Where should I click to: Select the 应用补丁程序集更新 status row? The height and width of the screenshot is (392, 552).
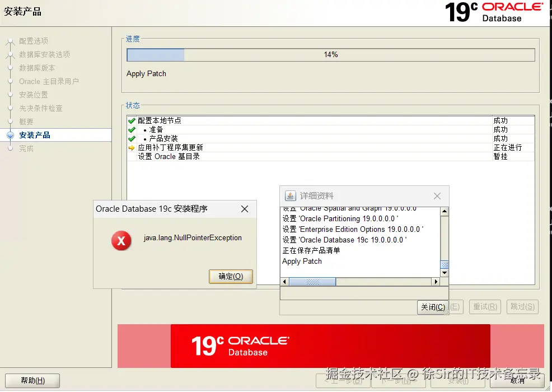click(x=330, y=148)
